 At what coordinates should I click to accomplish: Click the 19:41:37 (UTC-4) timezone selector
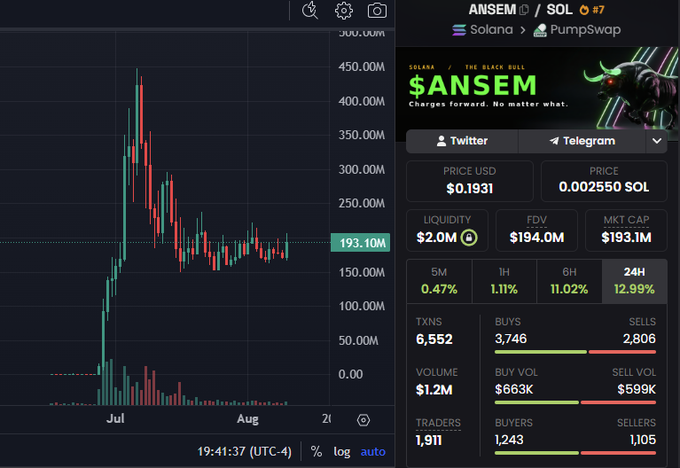[x=244, y=452]
